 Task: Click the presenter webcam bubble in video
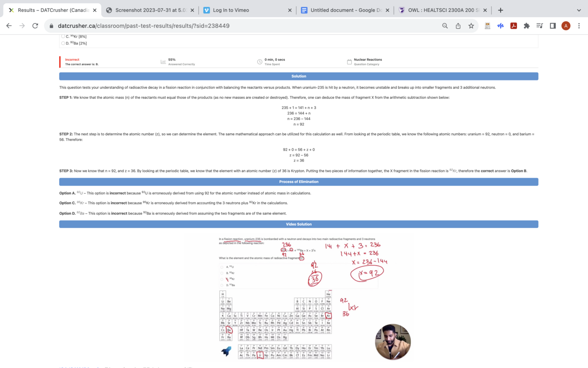(x=393, y=342)
